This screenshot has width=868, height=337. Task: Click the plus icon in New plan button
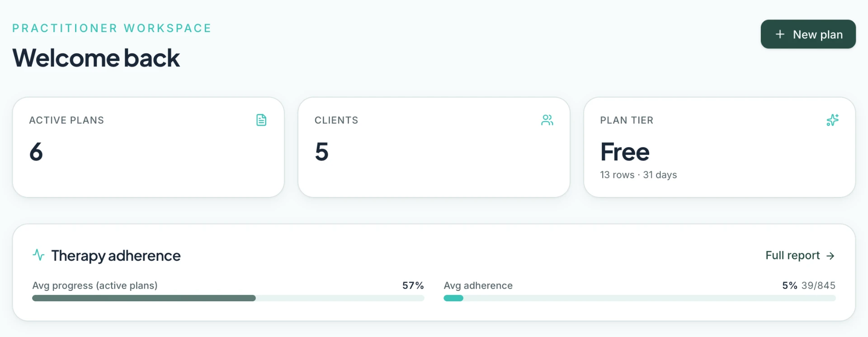coord(780,34)
